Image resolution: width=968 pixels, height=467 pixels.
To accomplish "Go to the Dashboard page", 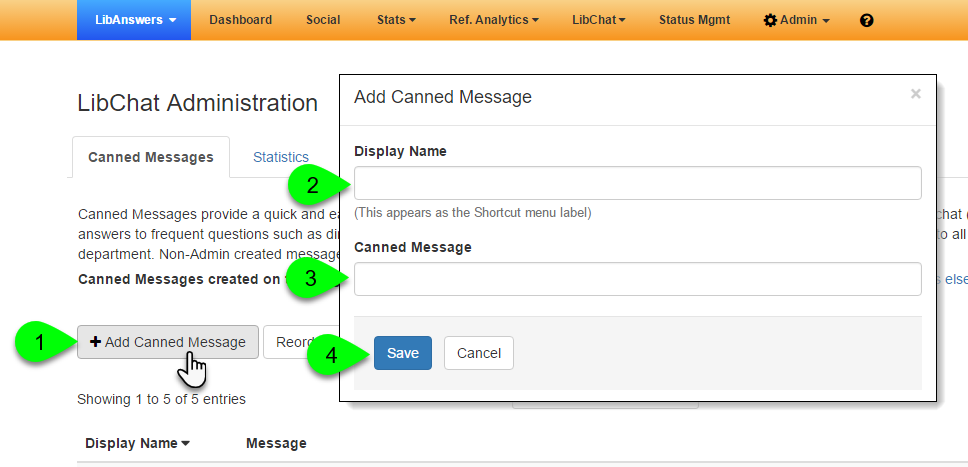I will pyautogui.click(x=240, y=20).
